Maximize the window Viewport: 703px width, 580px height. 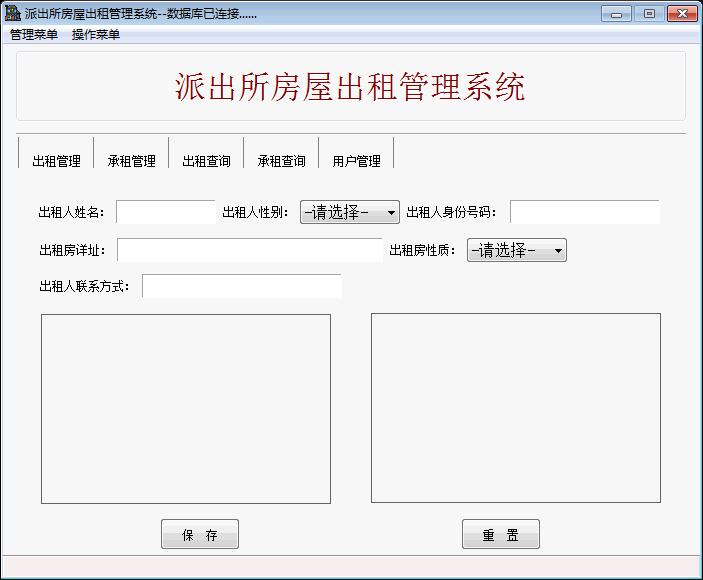coord(649,14)
